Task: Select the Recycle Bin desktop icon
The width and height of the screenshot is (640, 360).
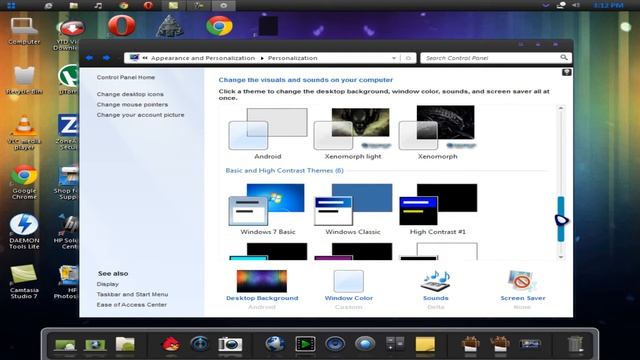Action: click(x=24, y=81)
